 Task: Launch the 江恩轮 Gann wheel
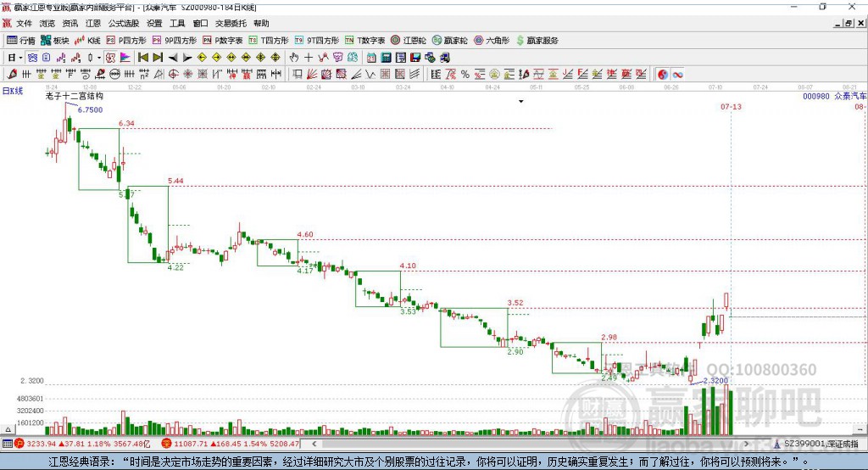[x=409, y=41]
